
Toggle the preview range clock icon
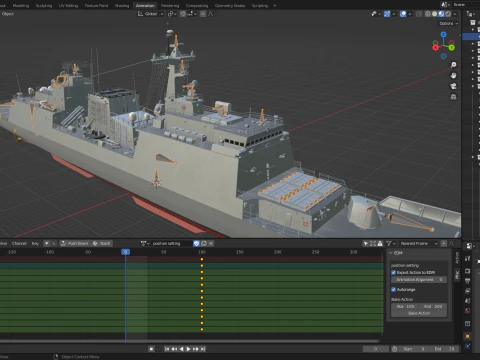pyautogui.click(x=395, y=349)
